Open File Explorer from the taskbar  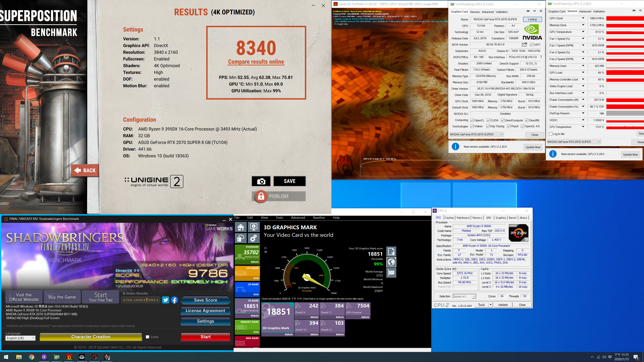pos(19,357)
